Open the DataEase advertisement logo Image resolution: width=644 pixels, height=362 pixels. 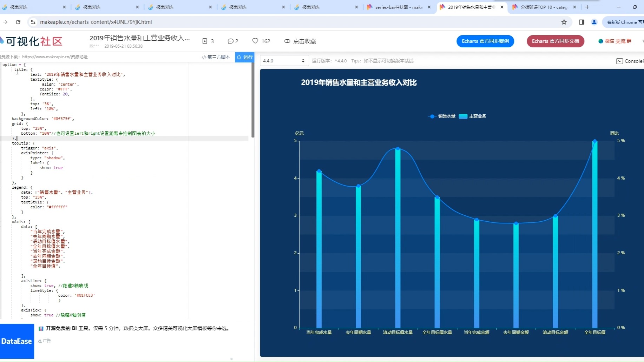pyautogui.click(x=17, y=341)
